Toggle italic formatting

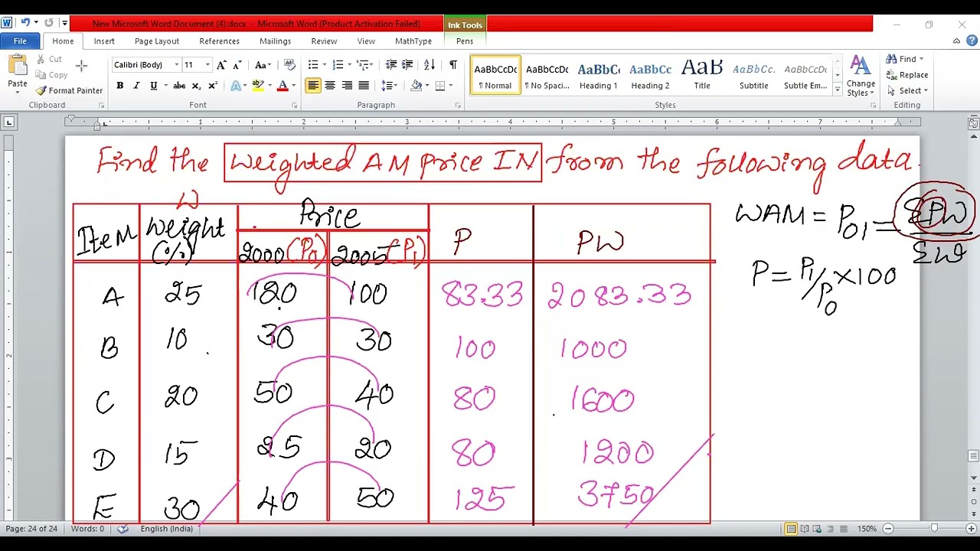click(x=136, y=86)
